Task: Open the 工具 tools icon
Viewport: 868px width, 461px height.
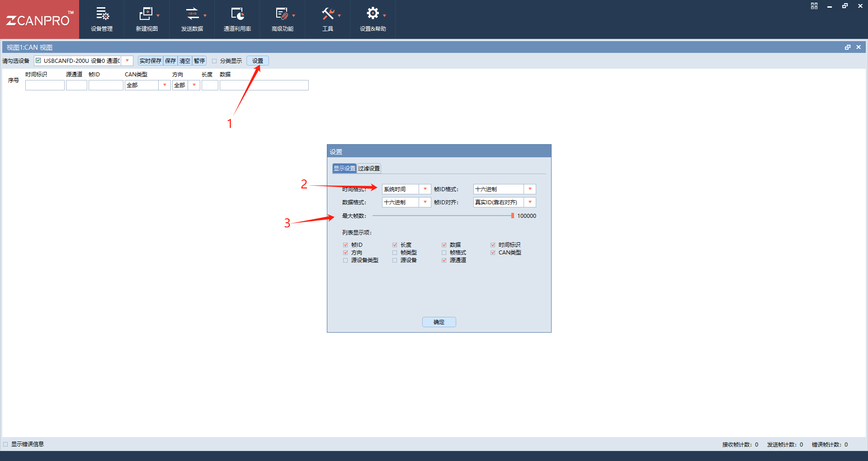Action: pos(328,14)
